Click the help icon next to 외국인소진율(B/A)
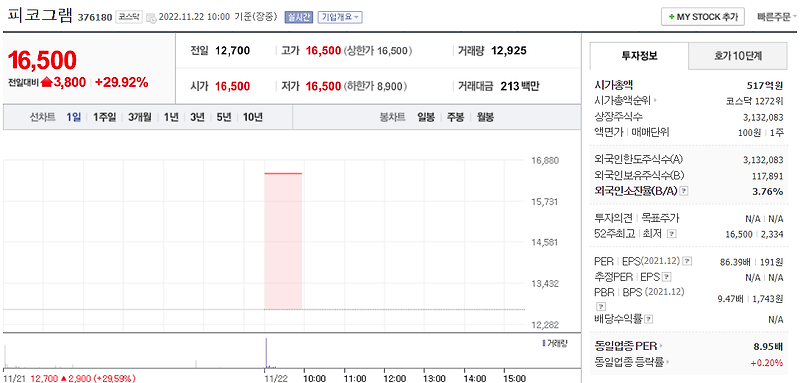The height and width of the screenshot is (383, 800). click(x=684, y=191)
